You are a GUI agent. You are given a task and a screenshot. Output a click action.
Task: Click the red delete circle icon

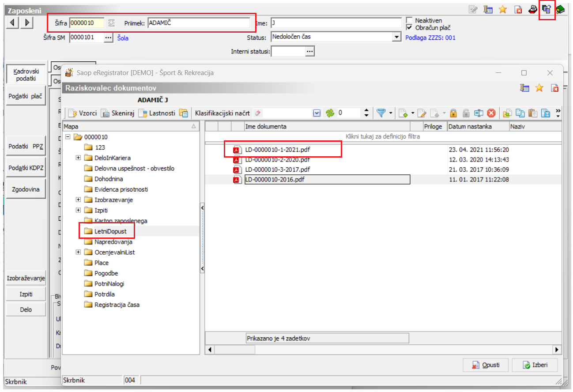point(491,113)
